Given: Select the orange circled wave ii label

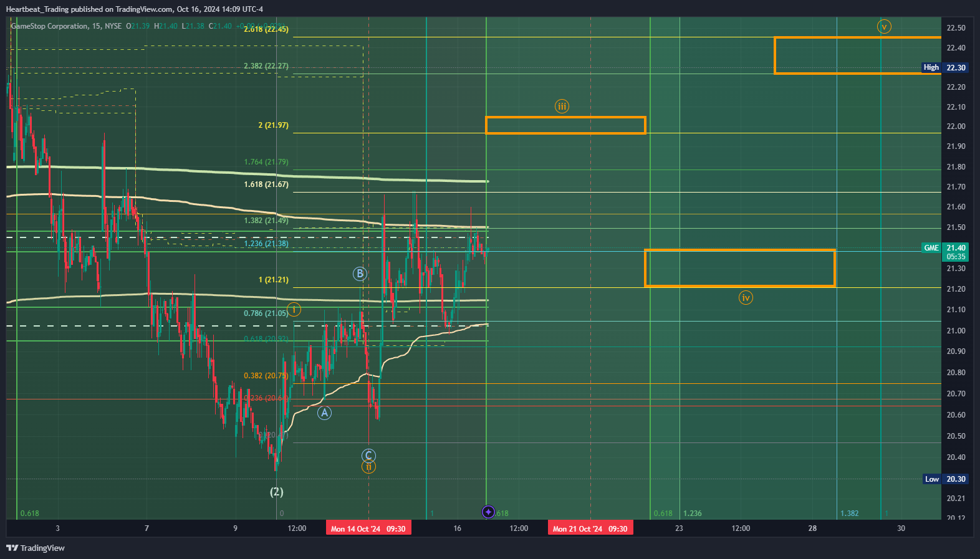Looking at the screenshot, I should (368, 466).
